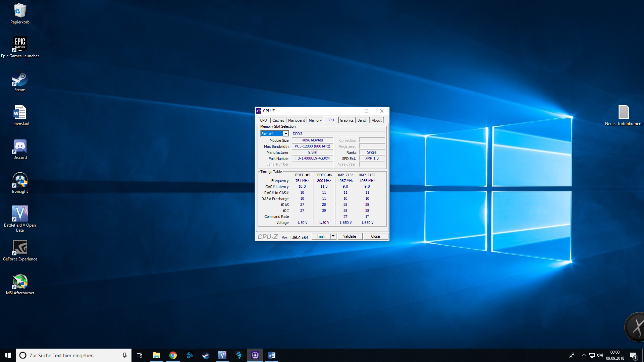Switch to the Memory tab
This screenshot has width=644, height=362.
(315, 120)
